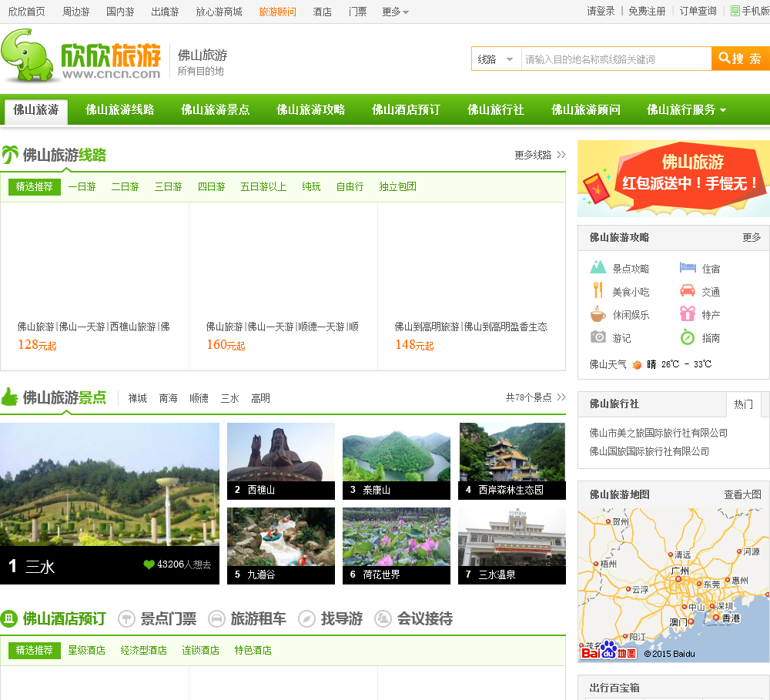
Task: Open the 128元起 西樵山 route listing
Action: click(94, 286)
